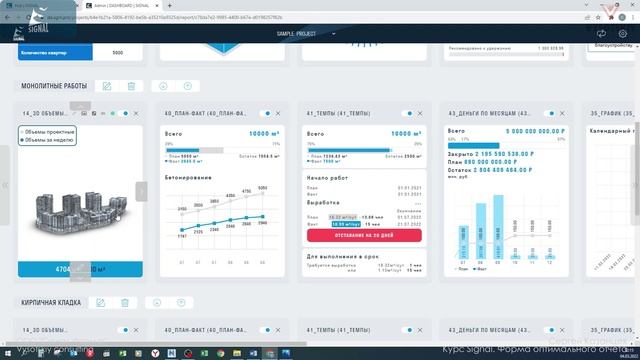Click the sync arrows icon in header

pyautogui.click(x=601, y=33)
